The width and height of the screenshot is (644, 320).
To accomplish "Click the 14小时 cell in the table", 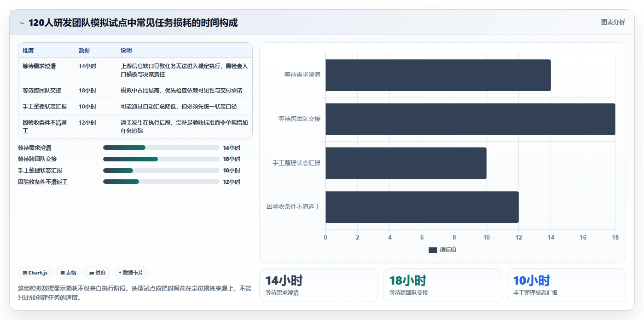I will coord(87,66).
